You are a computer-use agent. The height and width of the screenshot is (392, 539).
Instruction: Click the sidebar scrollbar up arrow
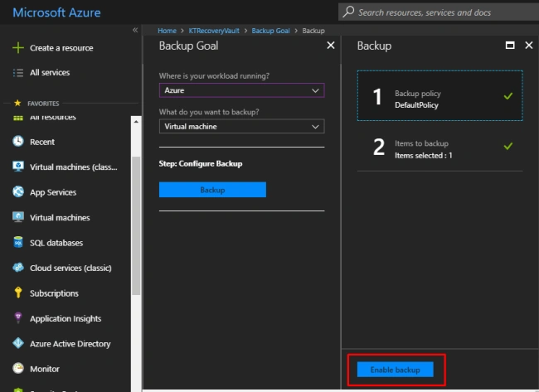[136, 122]
